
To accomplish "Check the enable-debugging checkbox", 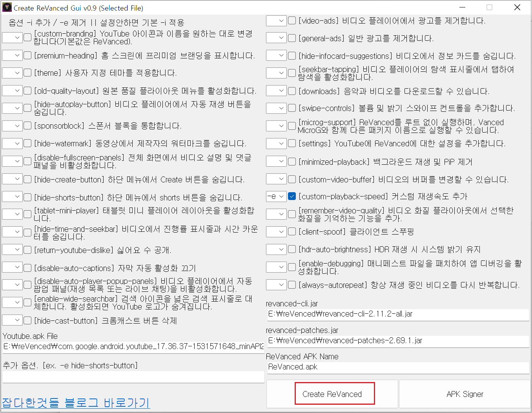I will pyautogui.click(x=292, y=267).
